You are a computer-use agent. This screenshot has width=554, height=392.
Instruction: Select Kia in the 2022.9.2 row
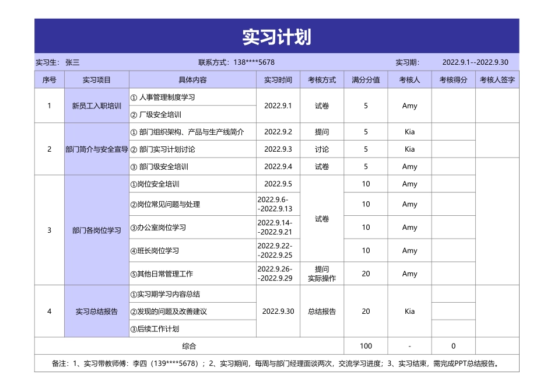409,132
